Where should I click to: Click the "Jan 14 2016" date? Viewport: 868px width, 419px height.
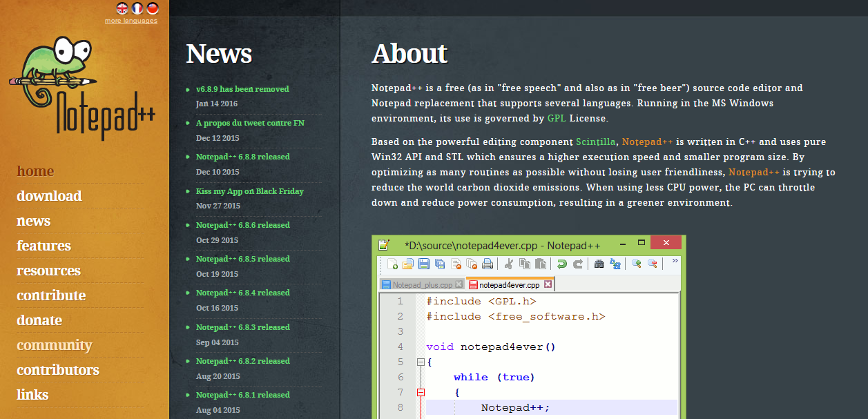(x=217, y=104)
